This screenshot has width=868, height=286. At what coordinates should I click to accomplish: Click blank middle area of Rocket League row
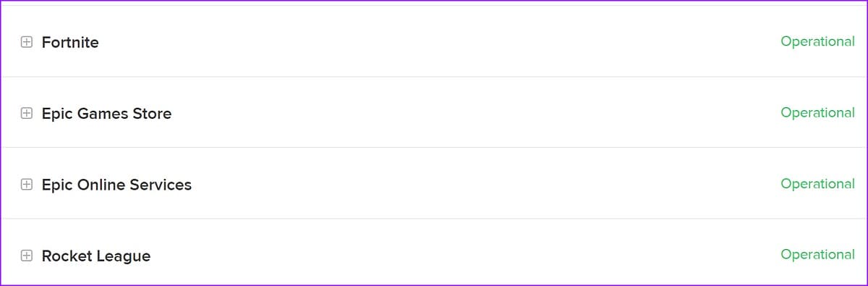[434, 252]
